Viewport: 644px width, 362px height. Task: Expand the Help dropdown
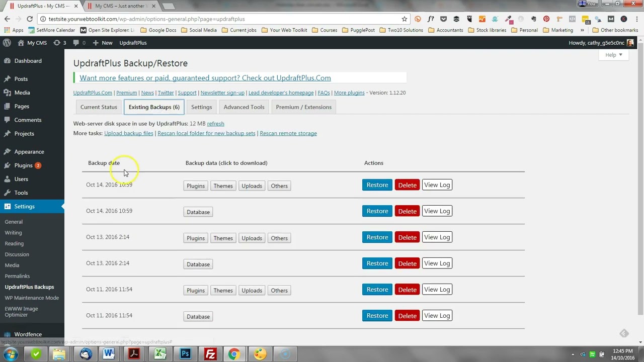613,55
